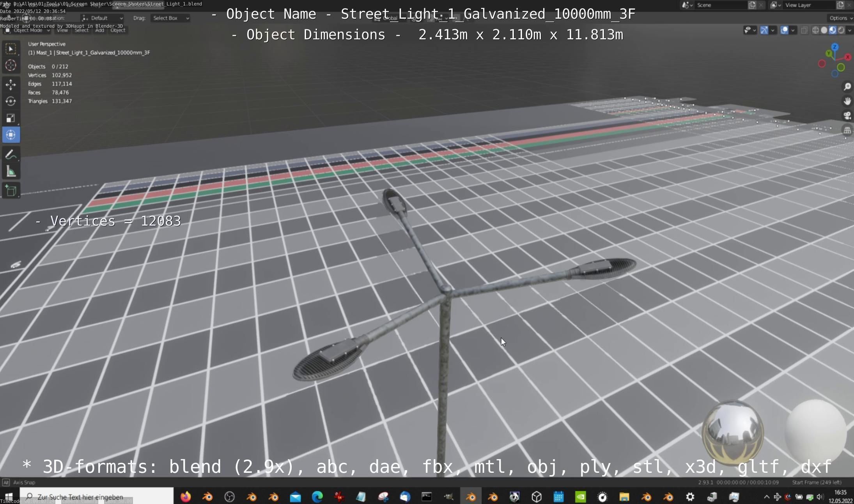The width and height of the screenshot is (854, 504).
Task: Select the Annotate pencil tool
Action: tap(11, 154)
